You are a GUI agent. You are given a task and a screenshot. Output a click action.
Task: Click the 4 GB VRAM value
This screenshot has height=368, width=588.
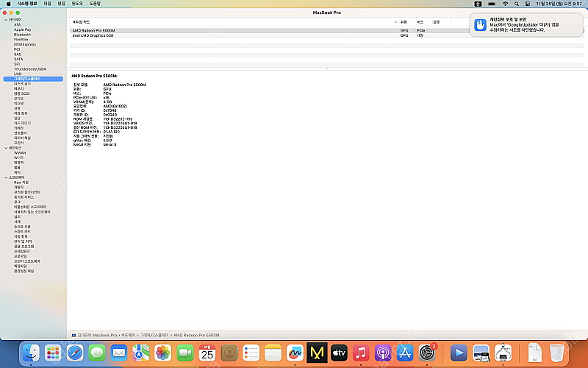pyautogui.click(x=107, y=102)
